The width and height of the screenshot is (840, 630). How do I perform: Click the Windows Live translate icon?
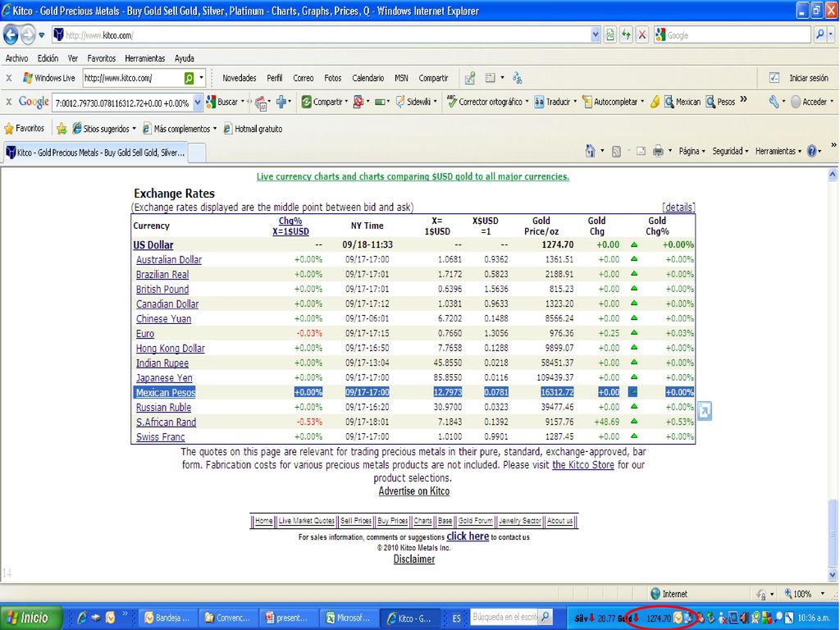click(517, 78)
